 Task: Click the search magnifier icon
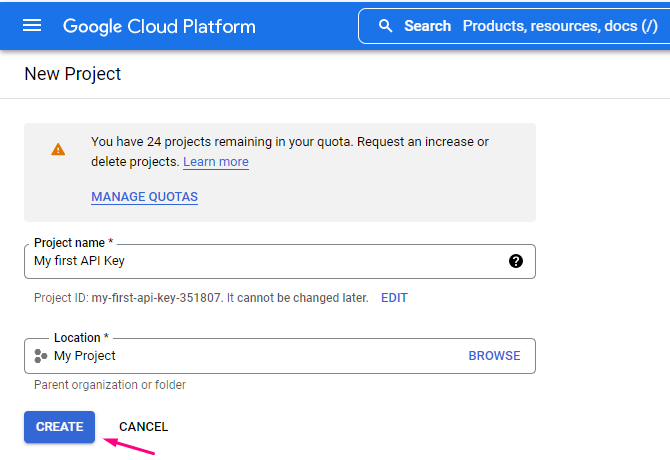[x=385, y=26]
